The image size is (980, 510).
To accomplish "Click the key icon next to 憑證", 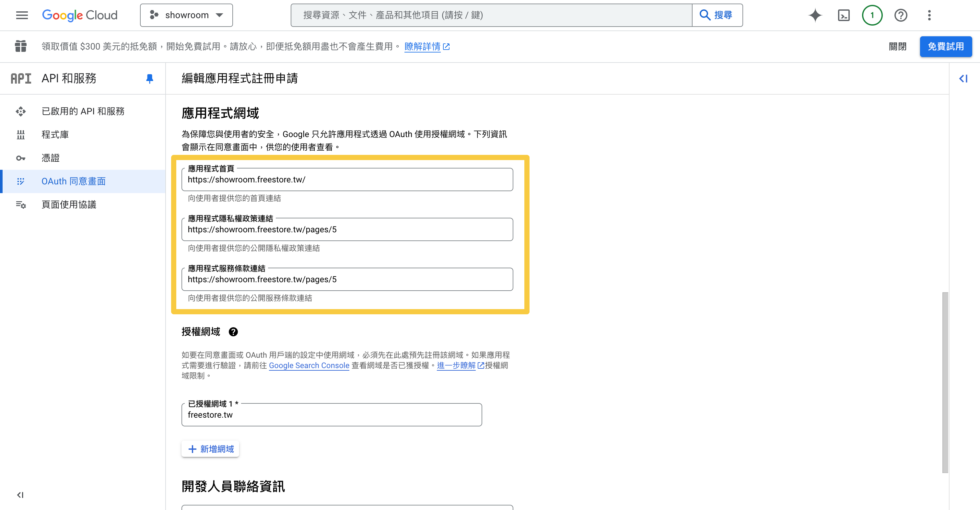I will [x=20, y=158].
